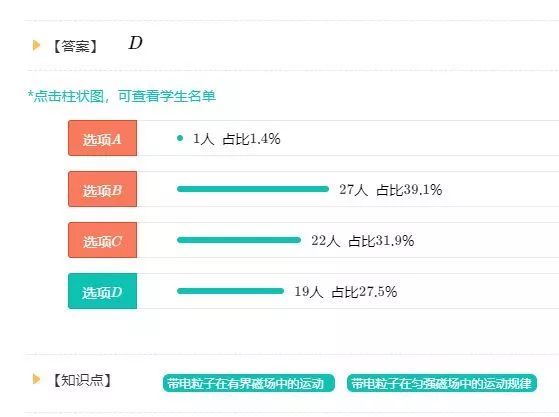Open the 带电粒子在有界磁场中的运动 tag

[x=249, y=383]
